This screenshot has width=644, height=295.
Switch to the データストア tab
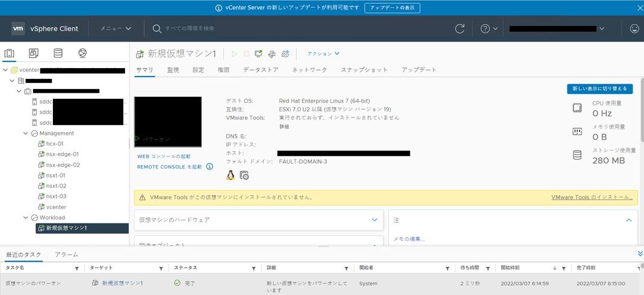tap(261, 70)
